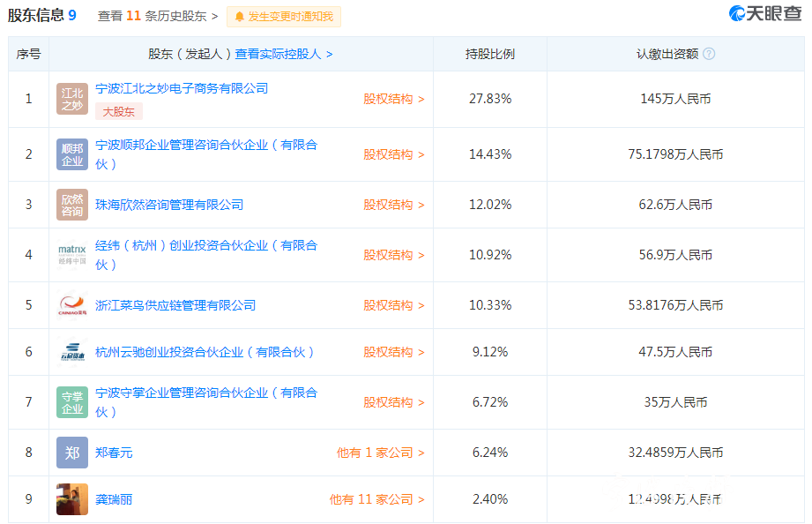Expand 股权结构 for 宁波江北之妙
Viewport: 812px width, 524px height.
click(x=394, y=99)
